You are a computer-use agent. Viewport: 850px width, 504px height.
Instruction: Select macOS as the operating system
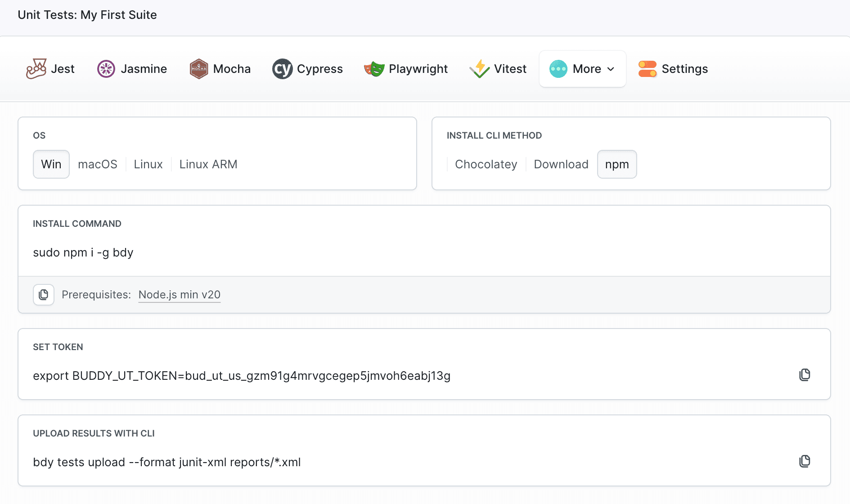click(x=98, y=164)
